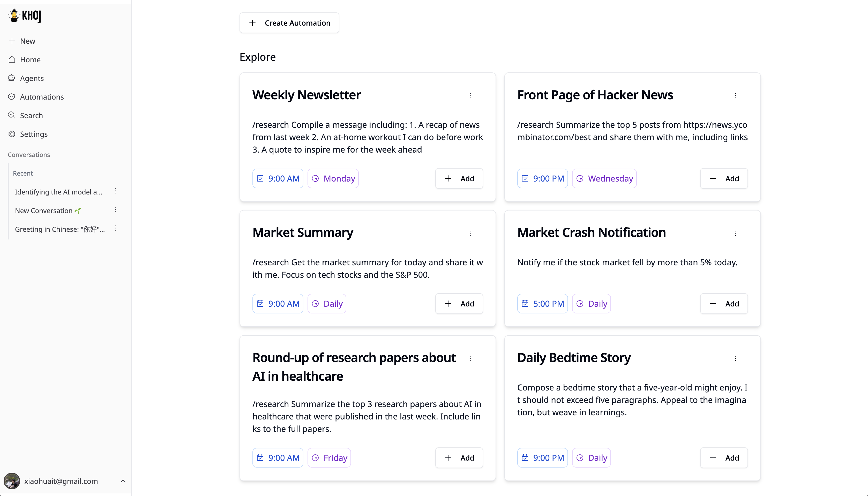
Task: Open Settings from the sidebar
Action: point(33,134)
